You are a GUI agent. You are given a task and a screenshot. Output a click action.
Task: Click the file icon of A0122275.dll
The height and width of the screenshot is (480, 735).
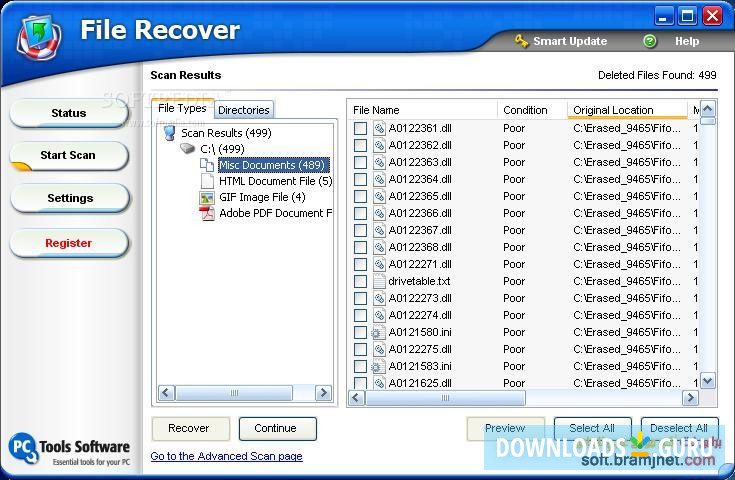coord(379,349)
